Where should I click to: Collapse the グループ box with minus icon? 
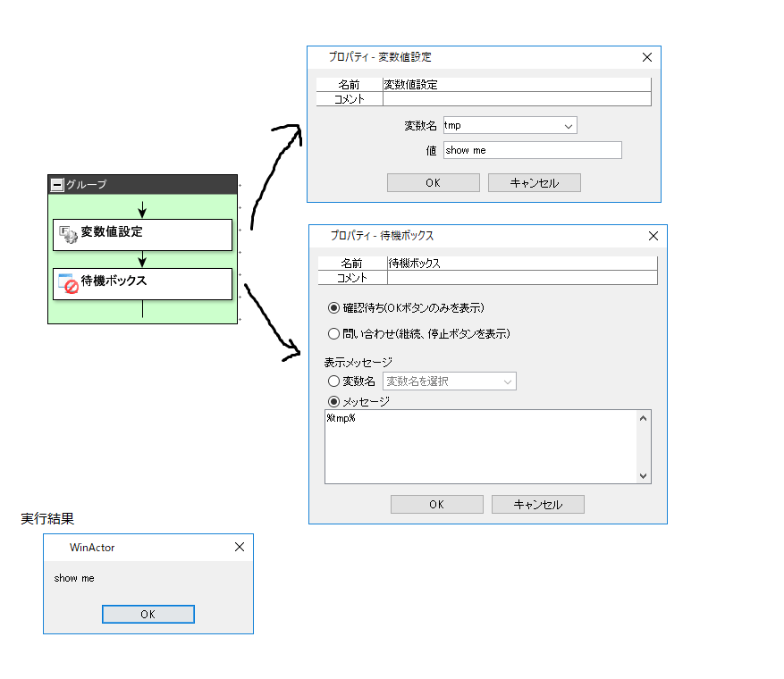[x=57, y=185]
